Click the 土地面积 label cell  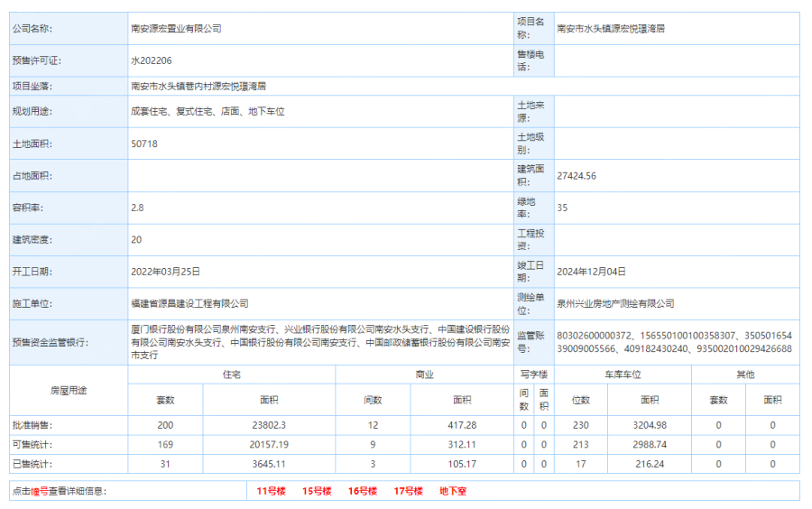(x=69, y=144)
